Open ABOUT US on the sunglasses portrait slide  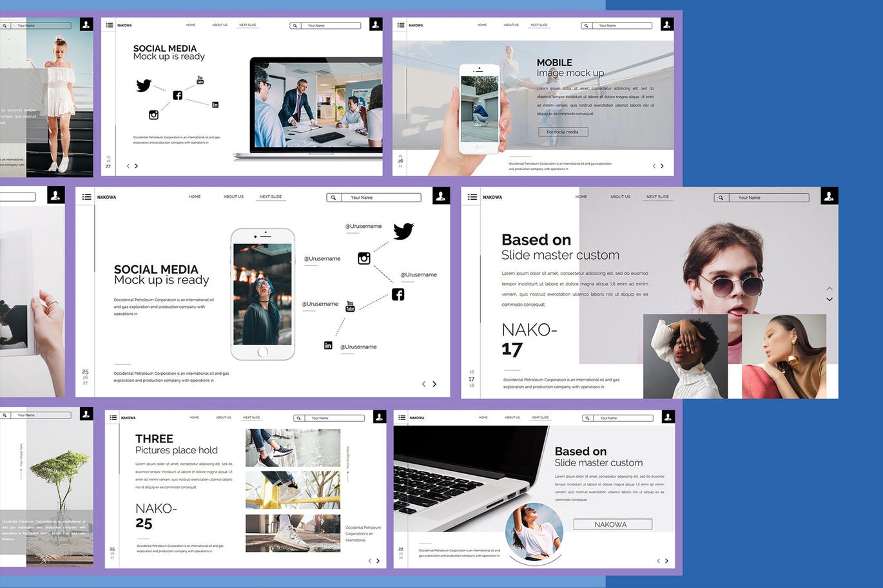[620, 196]
